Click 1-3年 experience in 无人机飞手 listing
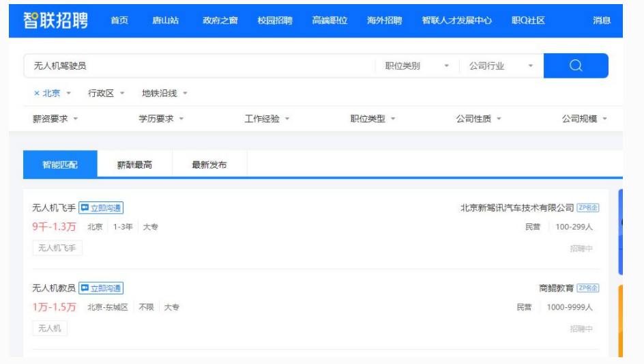This screenshot has height=364, width=644. [123, 227]
